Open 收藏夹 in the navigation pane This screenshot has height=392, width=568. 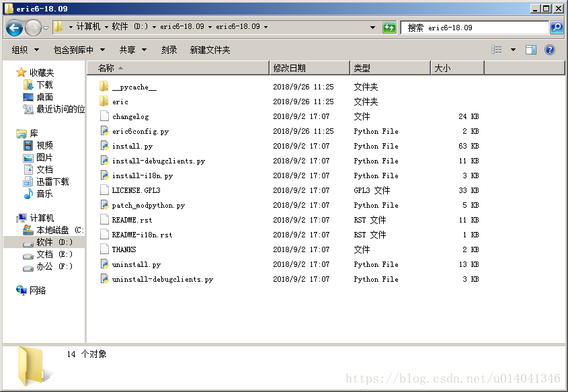35,73
